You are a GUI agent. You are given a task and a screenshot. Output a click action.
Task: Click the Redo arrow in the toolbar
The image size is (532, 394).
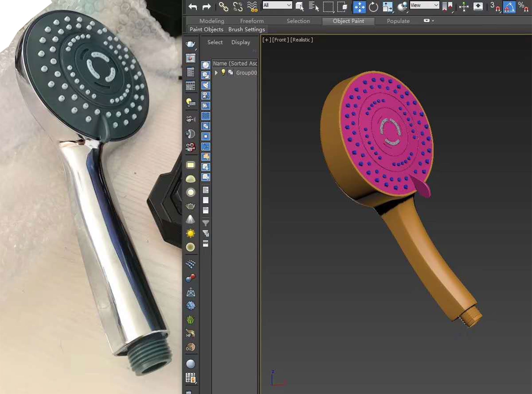point(206,6)
